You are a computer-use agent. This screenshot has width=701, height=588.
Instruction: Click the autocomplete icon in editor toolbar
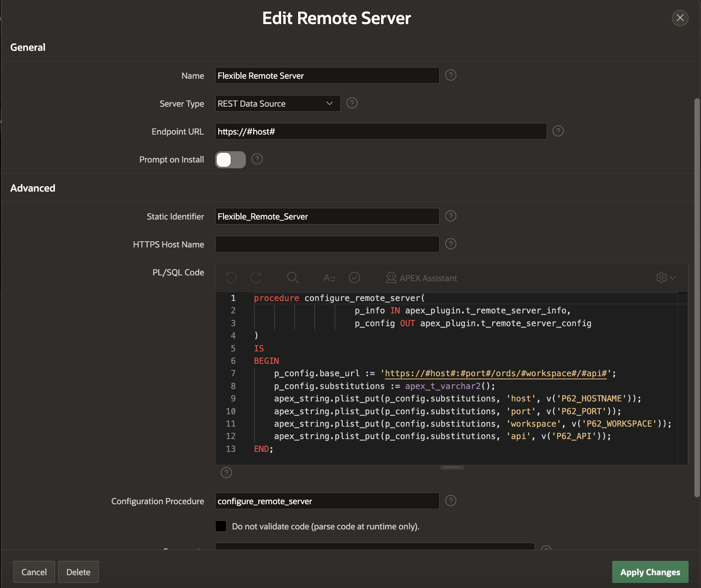click(329, 278)
